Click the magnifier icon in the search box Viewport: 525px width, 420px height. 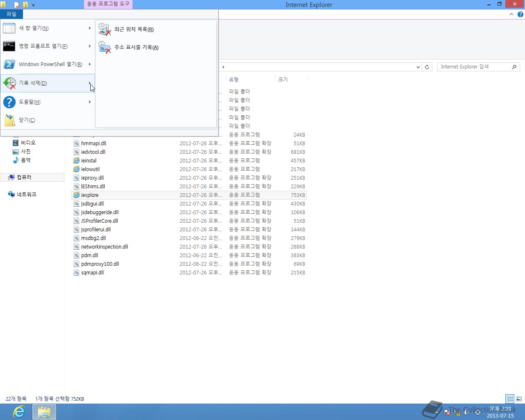tap(514, 67)
